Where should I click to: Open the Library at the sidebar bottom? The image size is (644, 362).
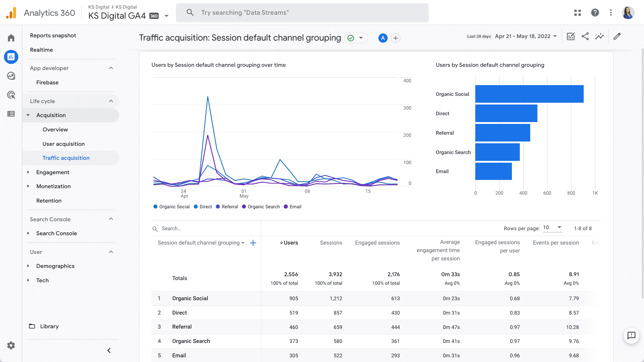tap(49, 326)
